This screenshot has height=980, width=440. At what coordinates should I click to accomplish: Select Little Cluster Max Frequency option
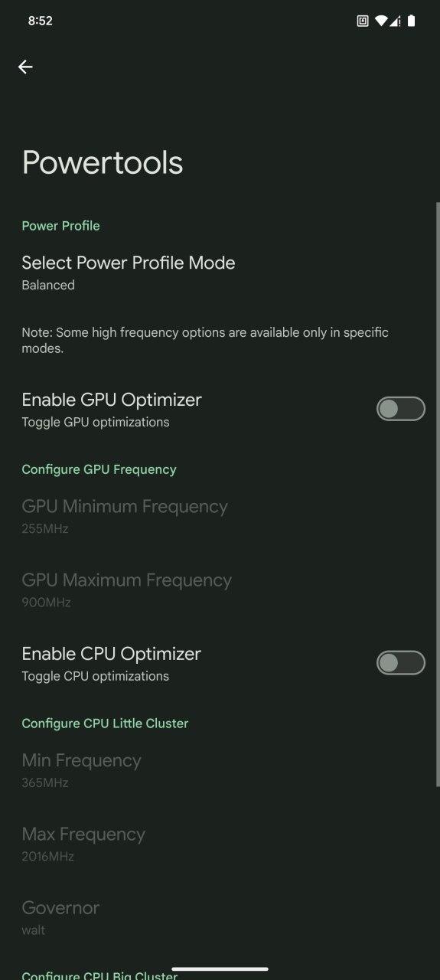(x=220, y=844)
